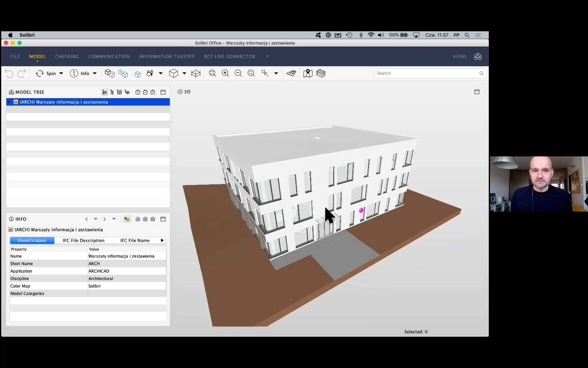
Task: Maximize the Model Tree panel
Action: [x=163, y=92]
